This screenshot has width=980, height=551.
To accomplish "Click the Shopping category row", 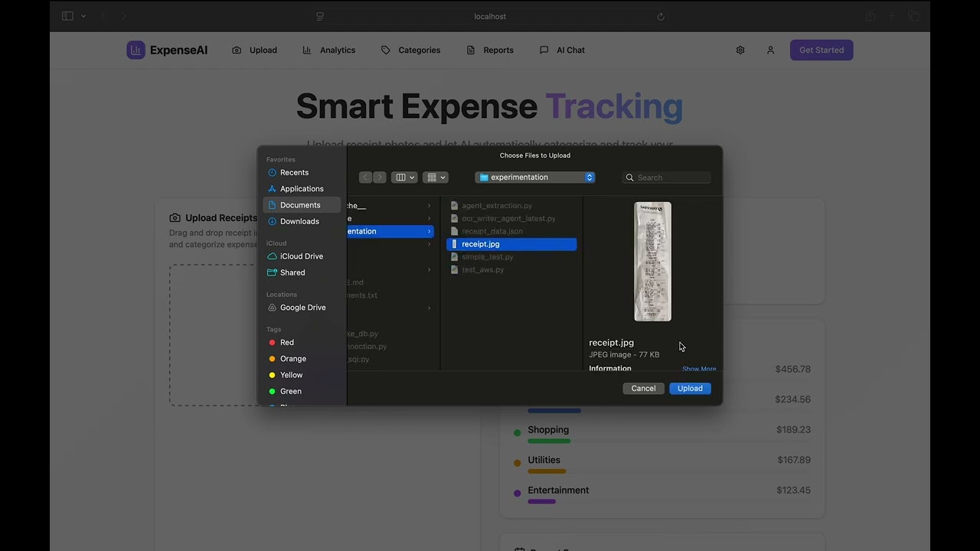I will pos(662,434).
